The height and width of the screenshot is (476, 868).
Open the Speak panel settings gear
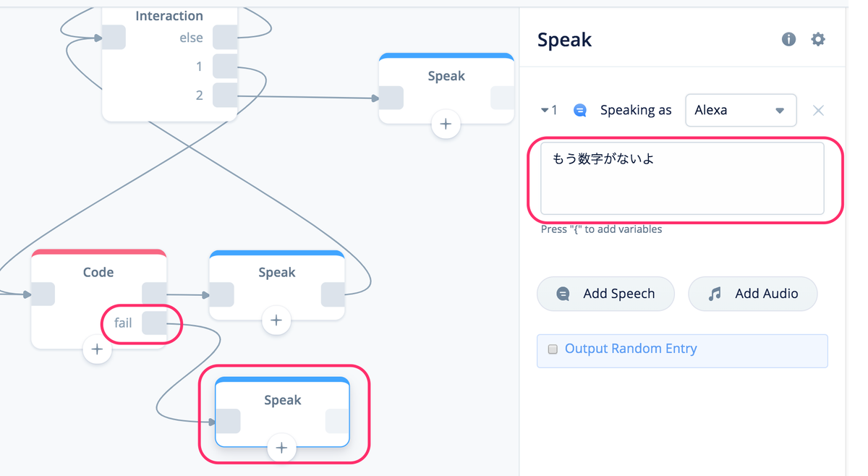point(817,39)
